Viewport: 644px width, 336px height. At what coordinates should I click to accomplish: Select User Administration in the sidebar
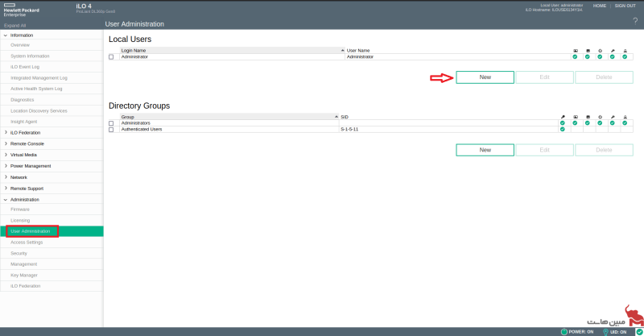coord(52,231)
